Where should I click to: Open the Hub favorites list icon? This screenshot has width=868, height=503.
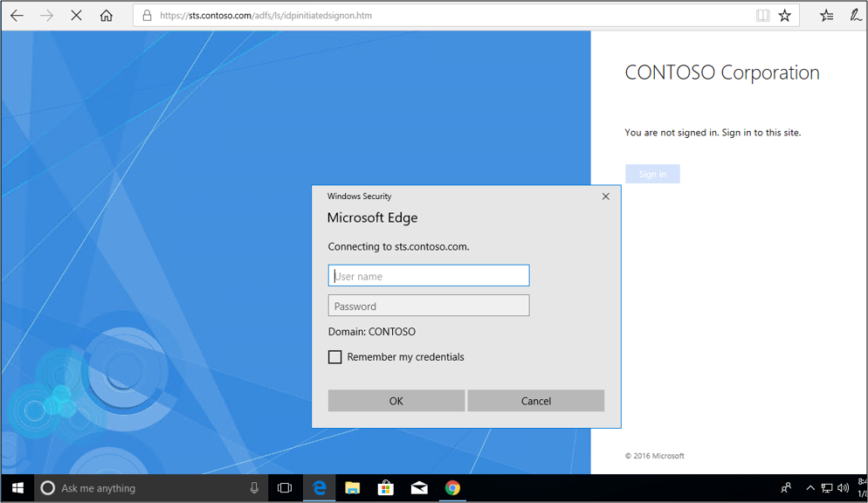pos(826,16)
